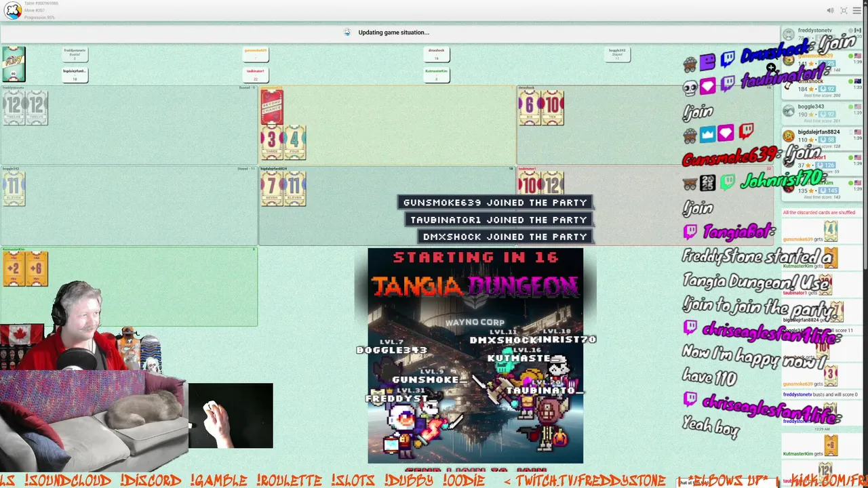Click dmxshock's Australian flag icon

tap(859, 81)
